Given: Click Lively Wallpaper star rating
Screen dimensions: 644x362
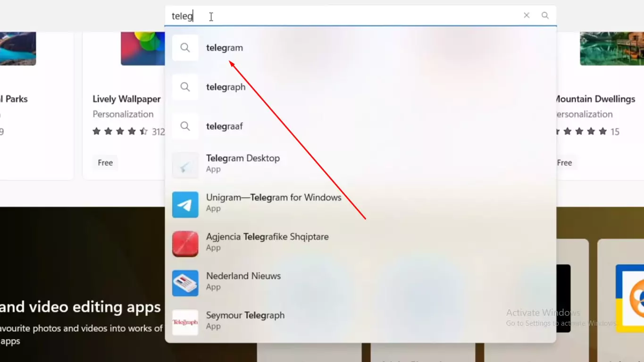Looking at the screenshot, I should [120, 131].
